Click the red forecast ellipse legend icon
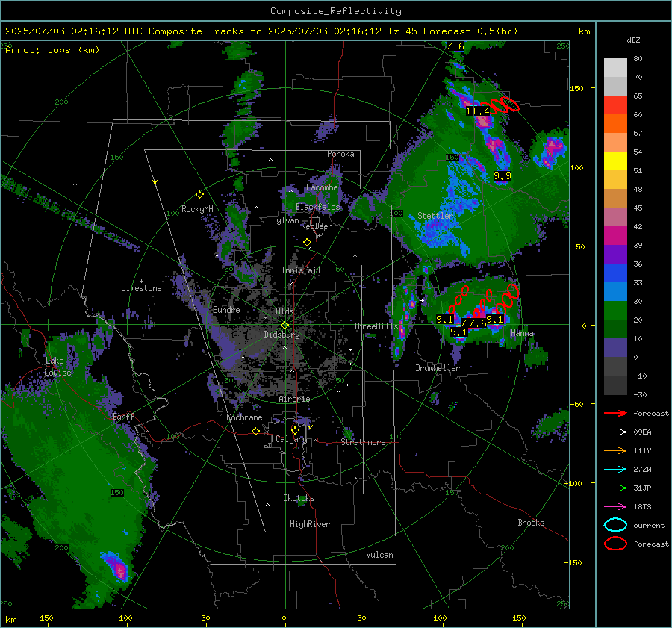 615,544
